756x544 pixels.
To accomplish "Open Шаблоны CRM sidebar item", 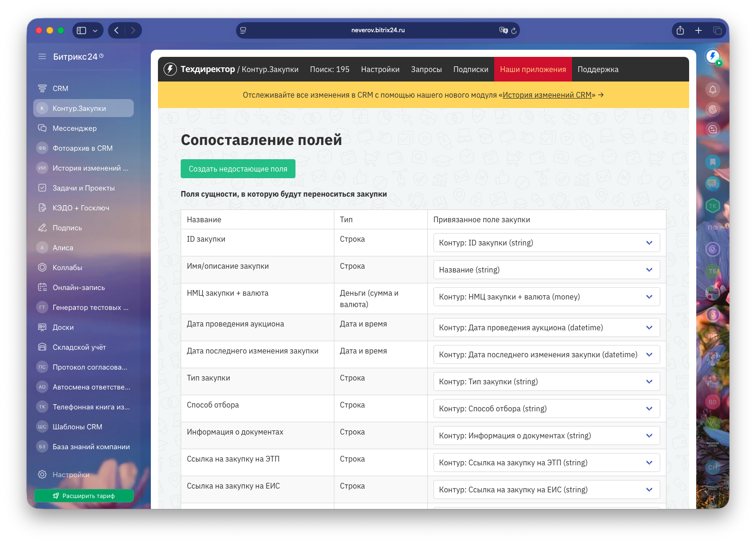I will tap(83, 427).
